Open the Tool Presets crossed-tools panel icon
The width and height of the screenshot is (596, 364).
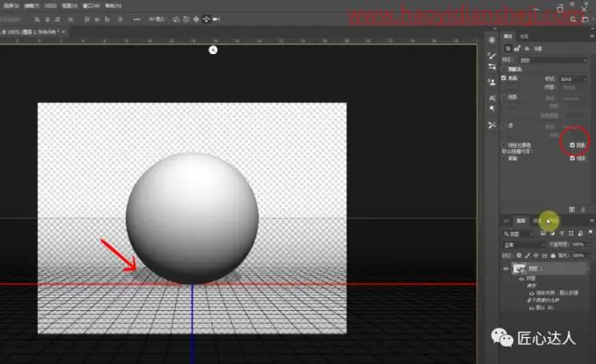(x=492, y=125)
